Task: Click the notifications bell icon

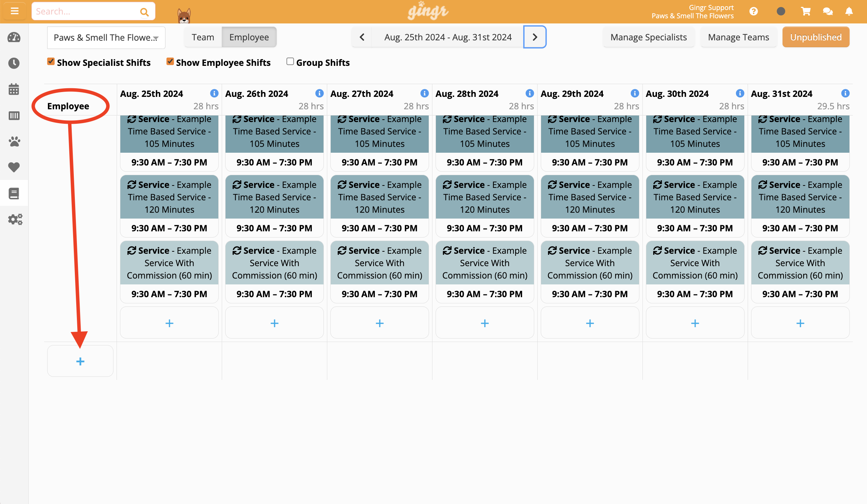Action: pyautogui.click(x=849, y=11)
